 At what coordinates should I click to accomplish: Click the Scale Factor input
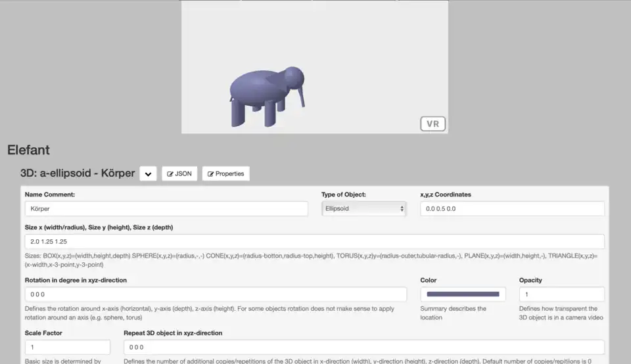pyautogui.click(x=68, y=347)
